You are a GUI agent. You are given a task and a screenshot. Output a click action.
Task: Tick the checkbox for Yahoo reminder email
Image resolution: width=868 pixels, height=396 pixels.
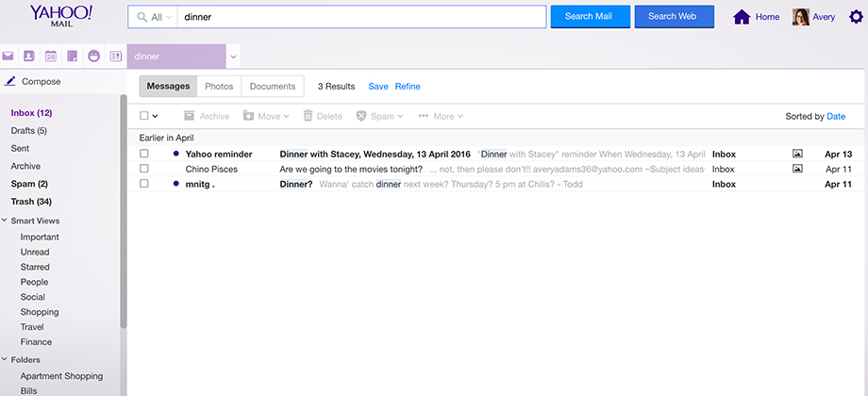(144, 154)
